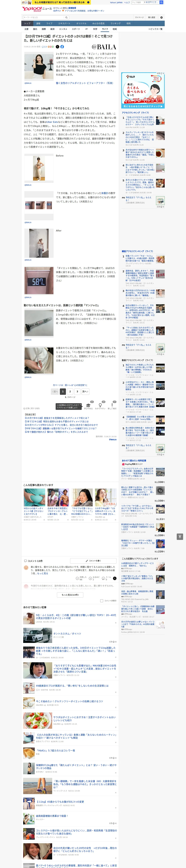Viewport: 186px width, 868px height.
Task: Open the 購入履歴 link
Action: point(152,17)
